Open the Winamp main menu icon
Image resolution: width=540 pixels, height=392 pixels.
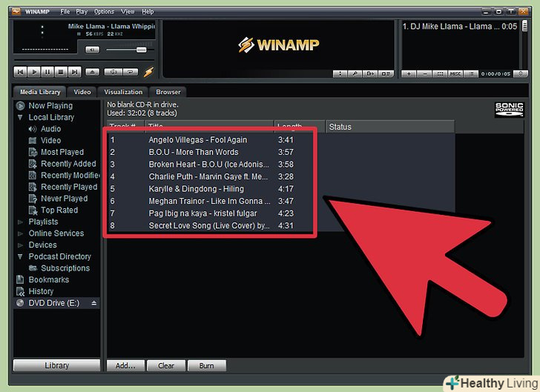pyautogui.click(x=16, y=11)
